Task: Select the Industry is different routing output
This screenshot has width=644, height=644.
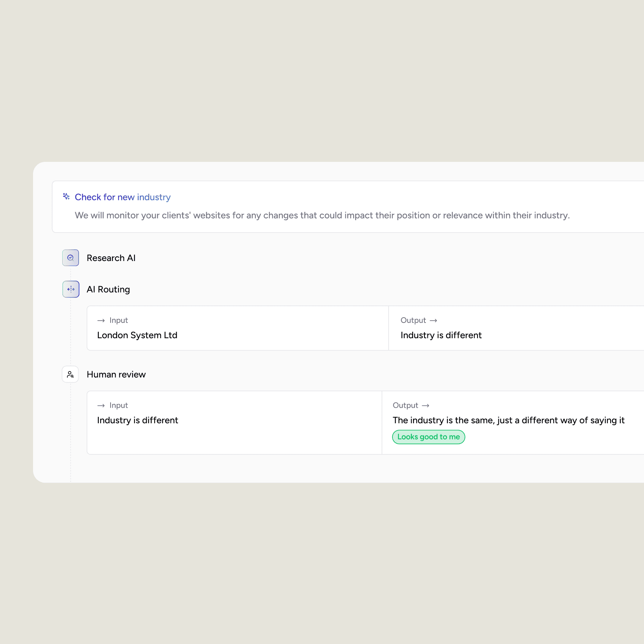Action: point(441,335)
